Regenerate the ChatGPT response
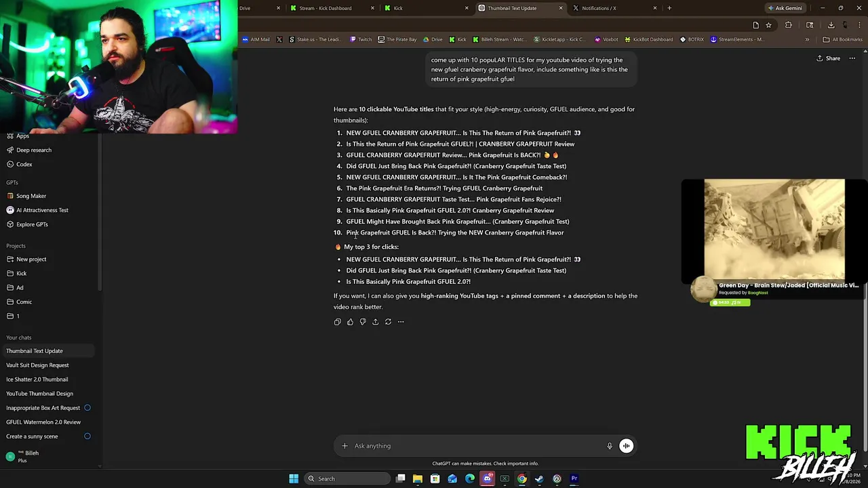This screenshot has height=488, width=868. tap(388, 322)
